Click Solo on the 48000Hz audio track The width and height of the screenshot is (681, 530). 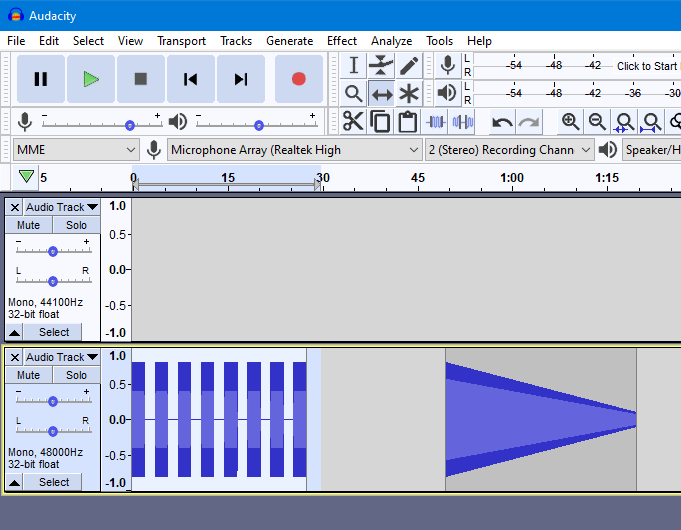pos(76,375)
